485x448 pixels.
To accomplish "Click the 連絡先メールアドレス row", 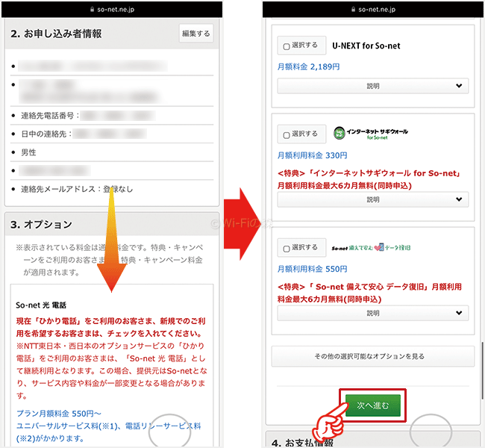I will (112, 189).
